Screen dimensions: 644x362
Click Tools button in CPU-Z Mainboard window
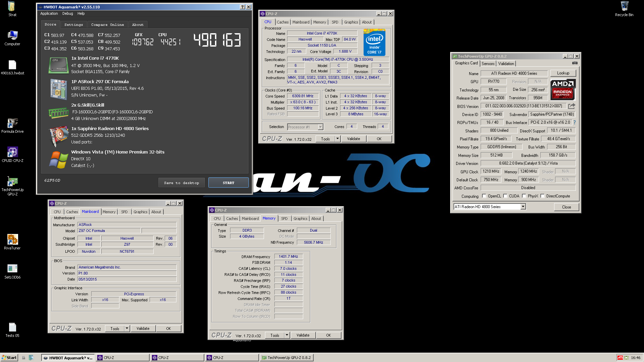(115, 328)
